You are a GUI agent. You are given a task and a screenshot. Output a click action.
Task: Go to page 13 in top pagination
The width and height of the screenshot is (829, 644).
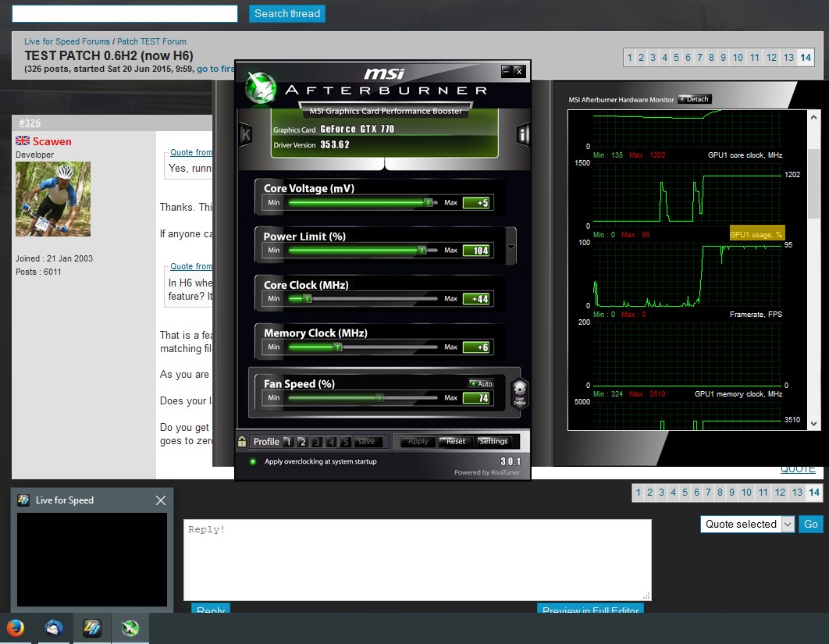point(788,57)
